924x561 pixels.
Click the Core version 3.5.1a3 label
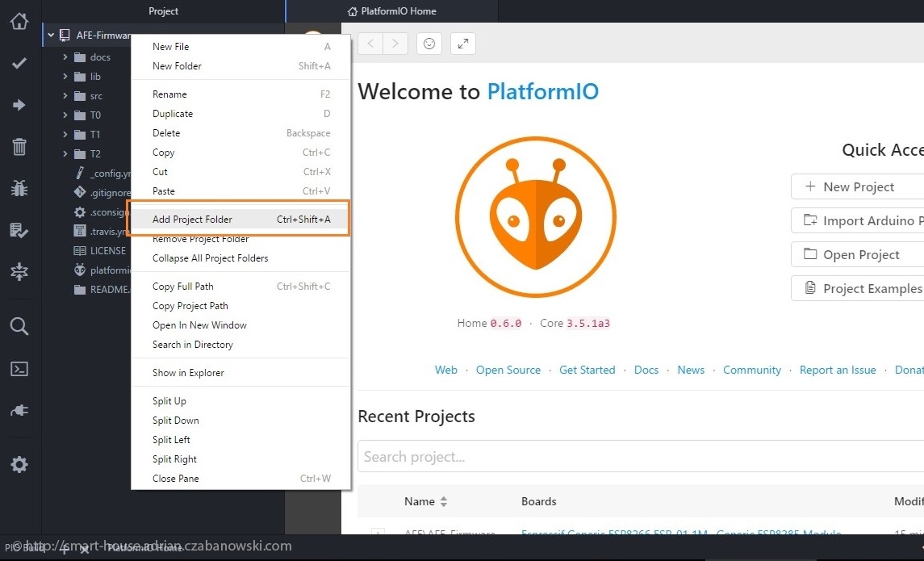[x=588, y=323]
